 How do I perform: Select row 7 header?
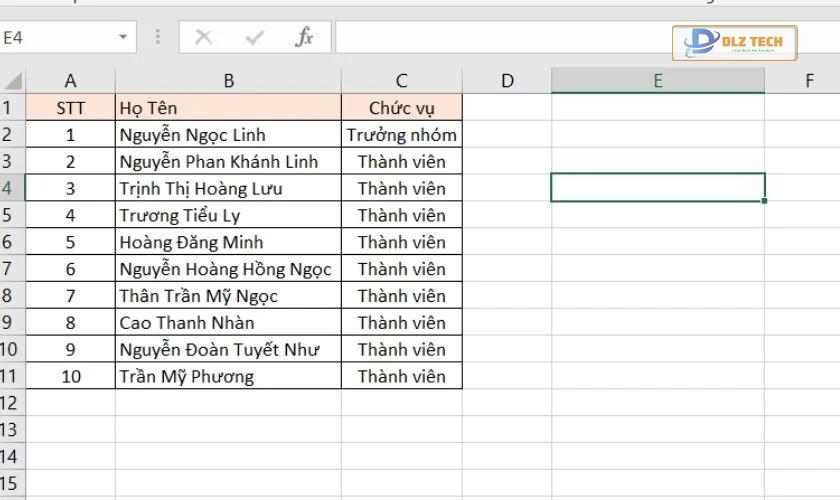click(x=12, y=268)
